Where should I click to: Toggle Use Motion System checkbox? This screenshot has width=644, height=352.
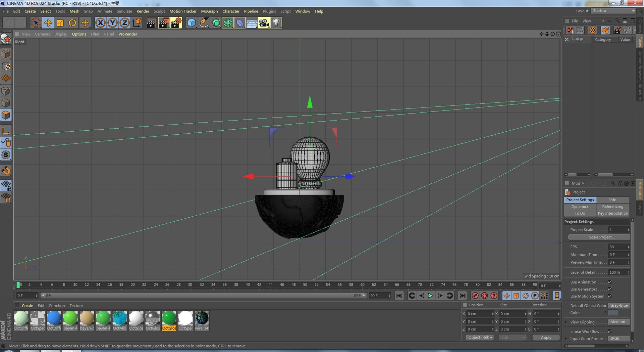click(610, 296)
